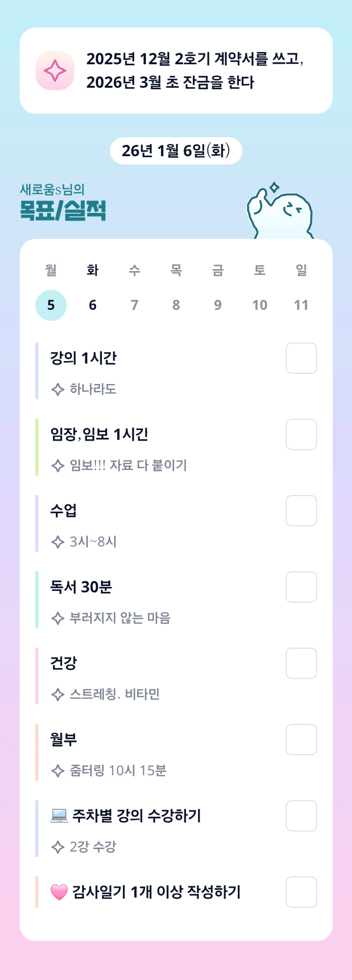
Task: Mark 독서 30분 as done
Action: point(301,587)
